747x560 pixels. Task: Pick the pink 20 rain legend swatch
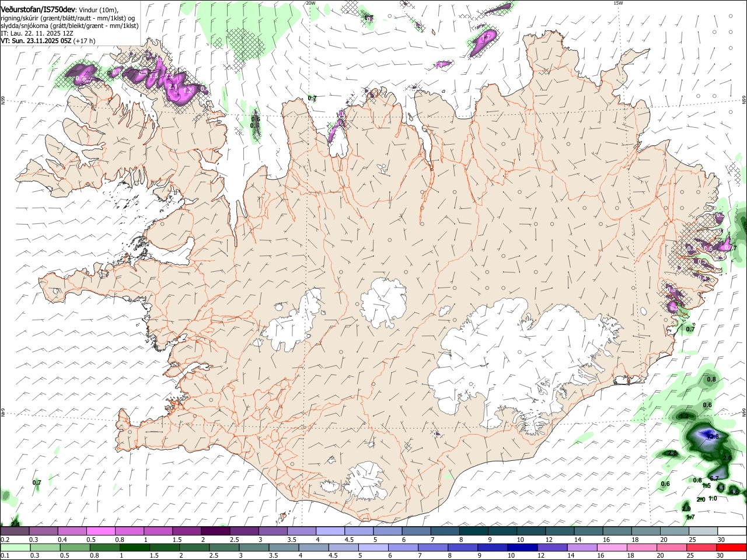tap(672, 548)
